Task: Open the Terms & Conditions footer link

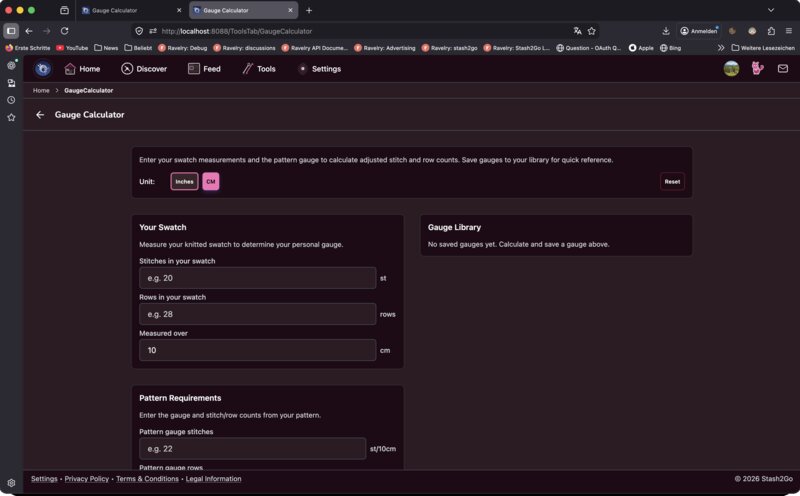Action: tap(147, 479)
